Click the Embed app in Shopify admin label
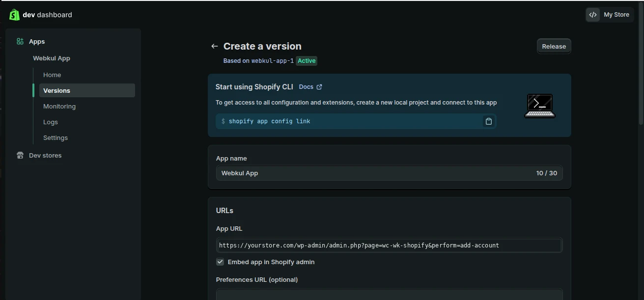644x300 pixels. 271,262
